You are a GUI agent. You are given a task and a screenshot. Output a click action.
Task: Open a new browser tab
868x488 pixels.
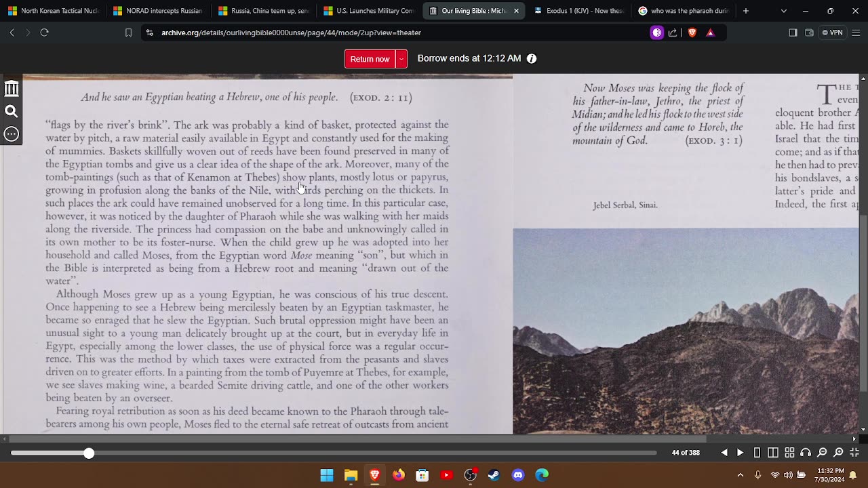[x=746, y=11]
